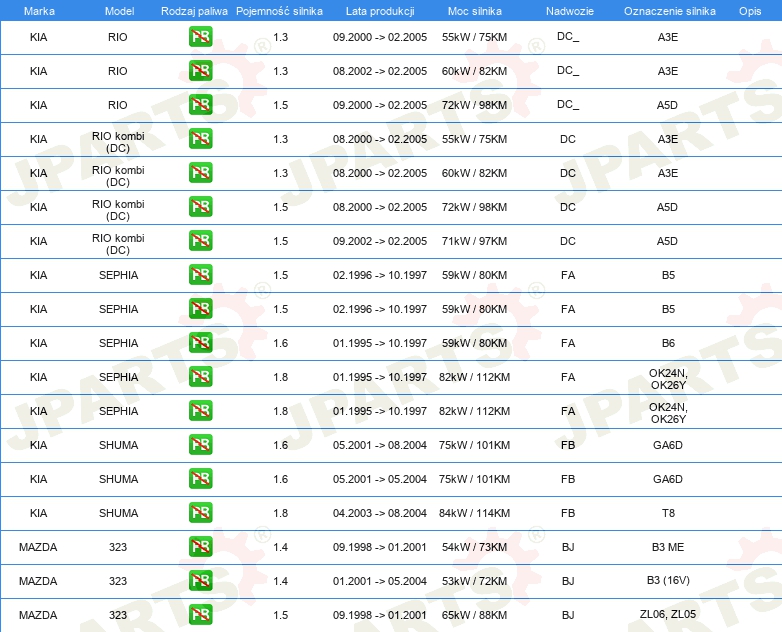The height and width of the screenshot is (632, 782).
Task: Click engine code 'B3 (16V)'
Action: click(668, 580)
